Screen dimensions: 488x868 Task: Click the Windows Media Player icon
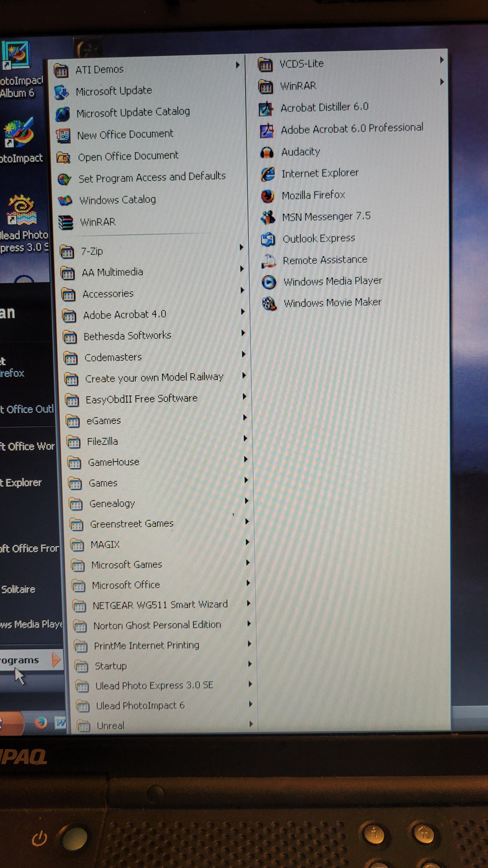[x=269, y=282]
